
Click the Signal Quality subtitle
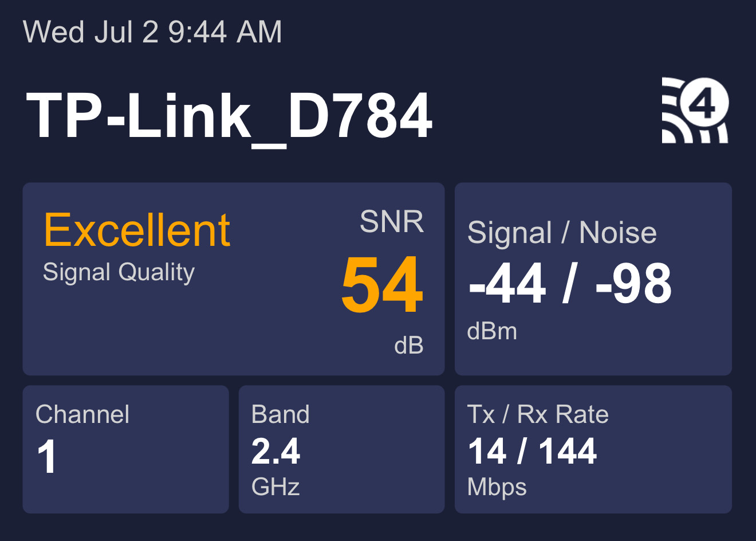coord(119,273)
